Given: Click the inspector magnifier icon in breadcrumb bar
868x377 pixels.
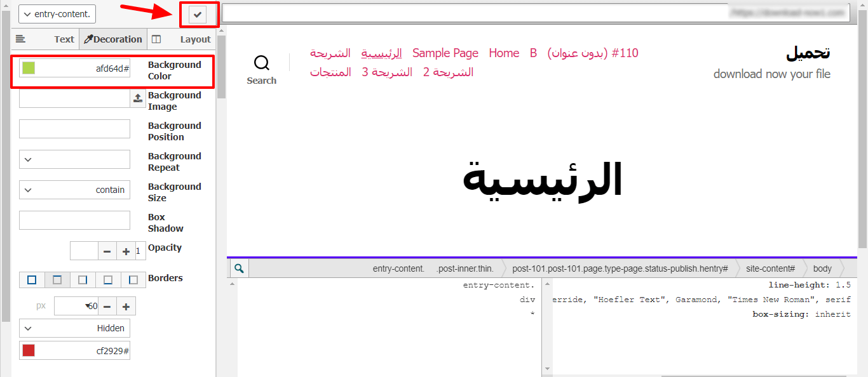Looking at the screenshot, I should click(x=239, y=268).
